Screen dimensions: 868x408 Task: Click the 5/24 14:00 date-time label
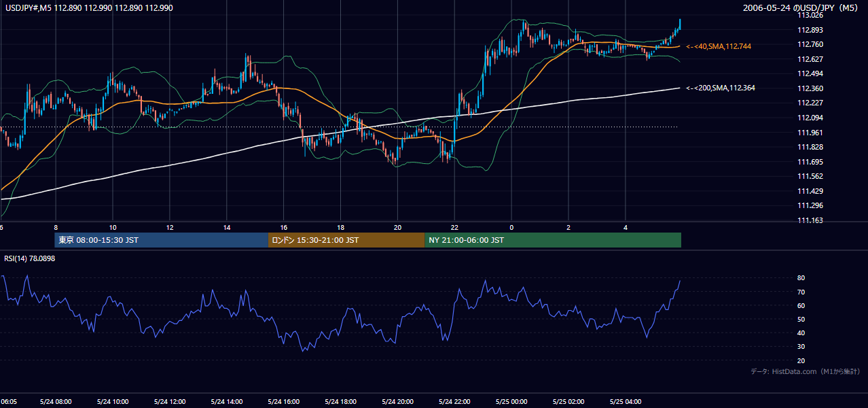(227, 402)
